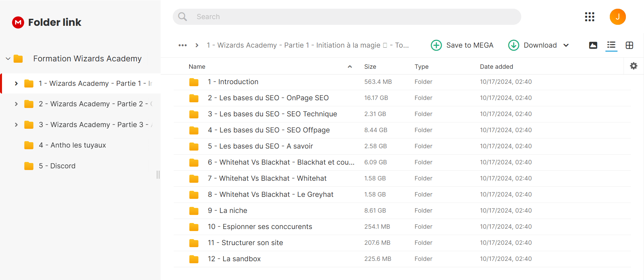644x280 pixels.
Task: Switch to list view
Action: pos(611,45)
